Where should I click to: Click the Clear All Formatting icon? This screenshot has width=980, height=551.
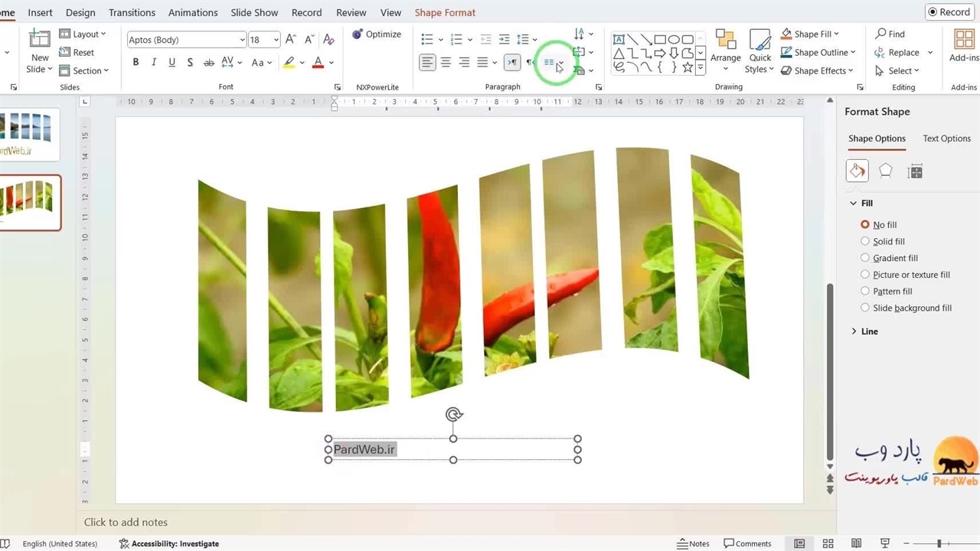pyautogui.click(x=328, y=40)
